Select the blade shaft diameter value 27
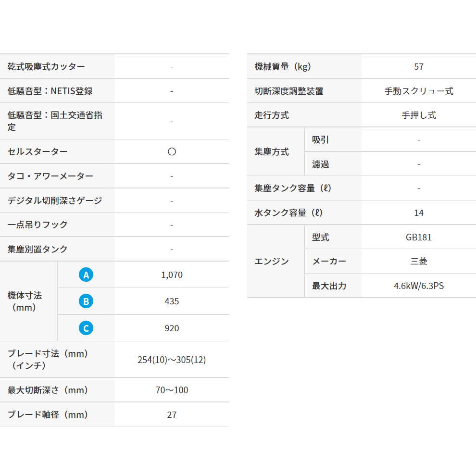The height and width of the screenshot is (476, 476). (x=172, y=414)
